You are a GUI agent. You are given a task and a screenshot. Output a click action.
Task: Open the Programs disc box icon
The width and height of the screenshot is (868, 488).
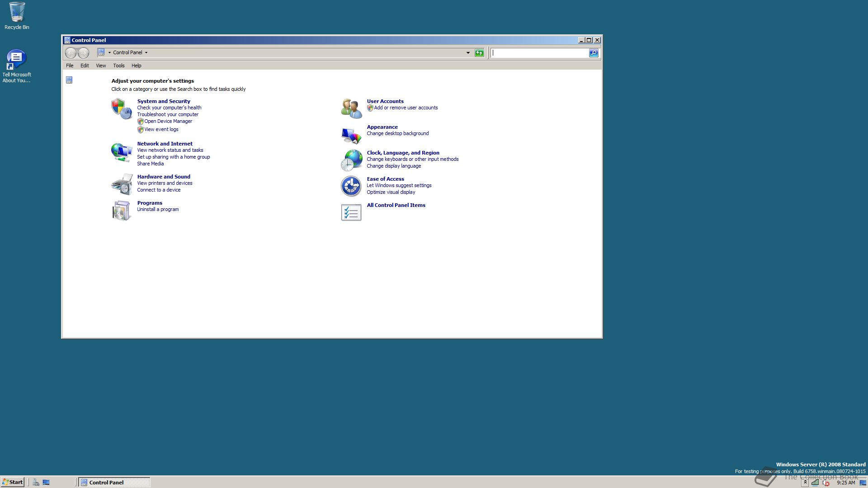pos(122,211)
